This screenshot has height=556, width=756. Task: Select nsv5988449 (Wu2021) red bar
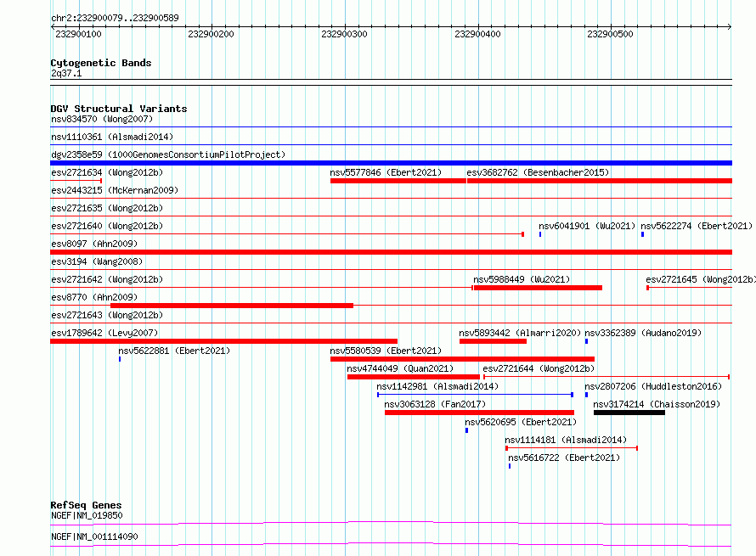tap(538, 288)
